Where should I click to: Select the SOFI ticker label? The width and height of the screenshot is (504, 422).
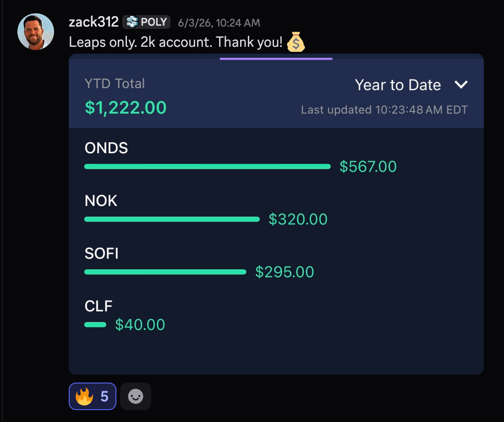coord(102,253)
